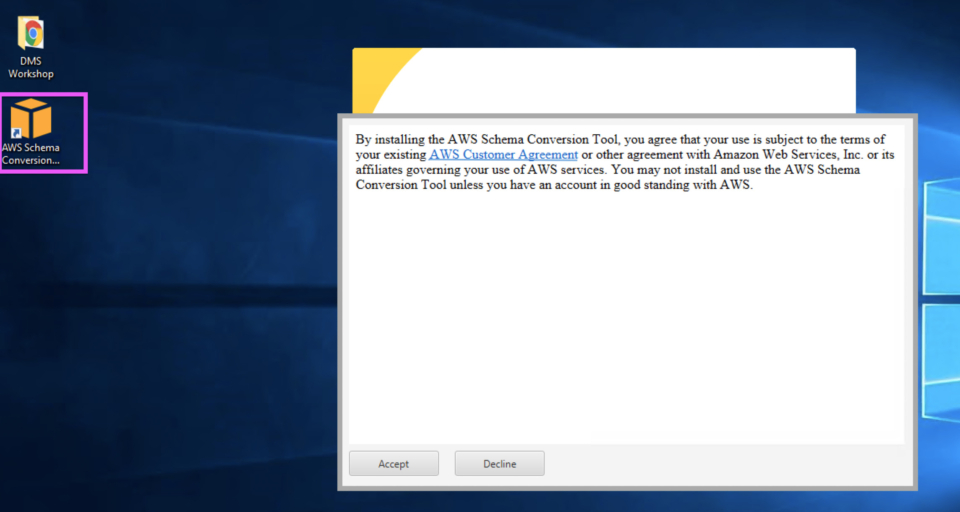This screenshot has width=960, height=512.
Task: Click the shortcut arrow overlay on AWS icon
Action: [x=17, y=132]
